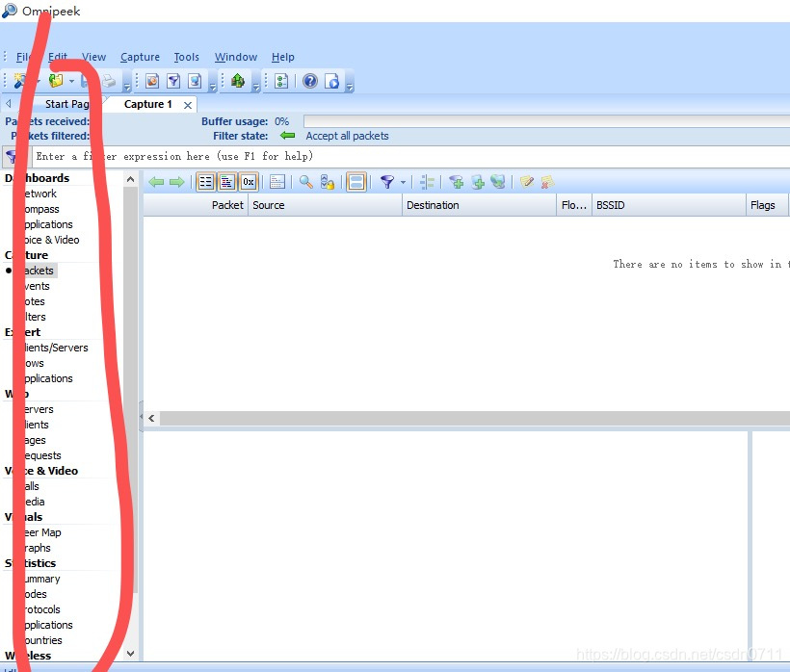Click the Flags column header
Screen dimensions: 790x672
tap(766, 205)
